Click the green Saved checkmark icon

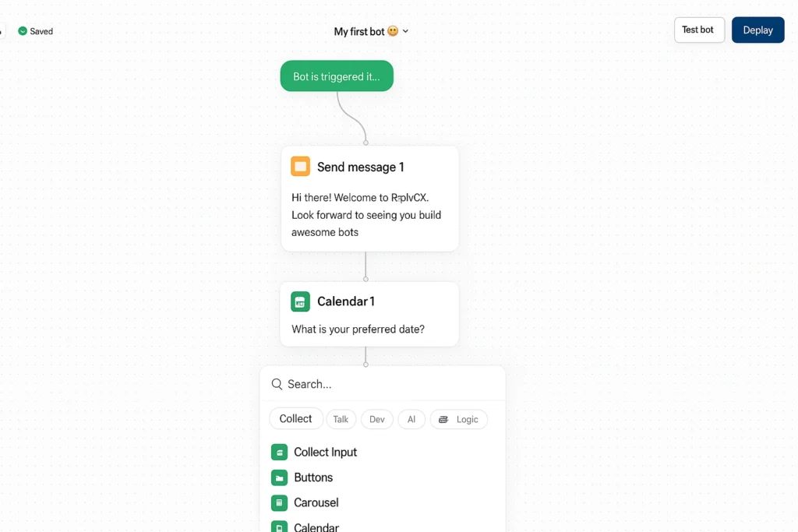[x=23, y=31]
